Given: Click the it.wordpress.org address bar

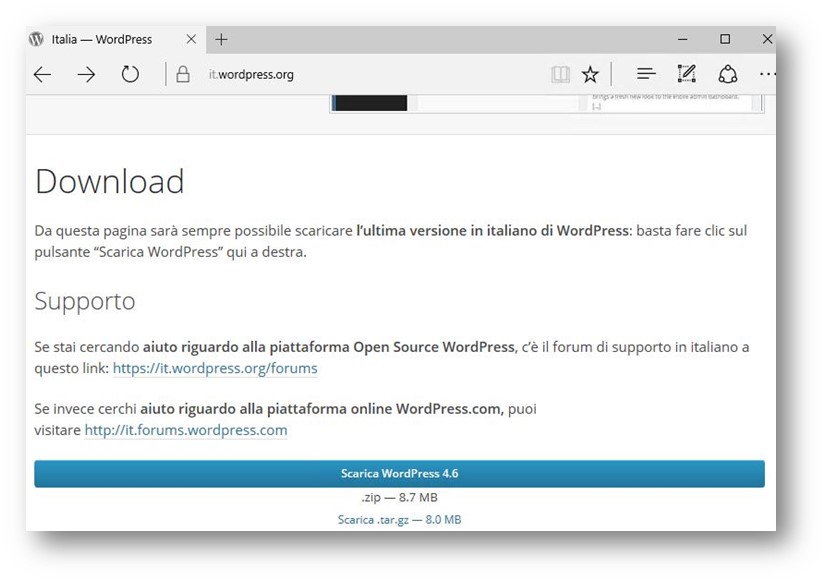Looking at the screenshot, I should pyautogui.click(x=251, y=74).
